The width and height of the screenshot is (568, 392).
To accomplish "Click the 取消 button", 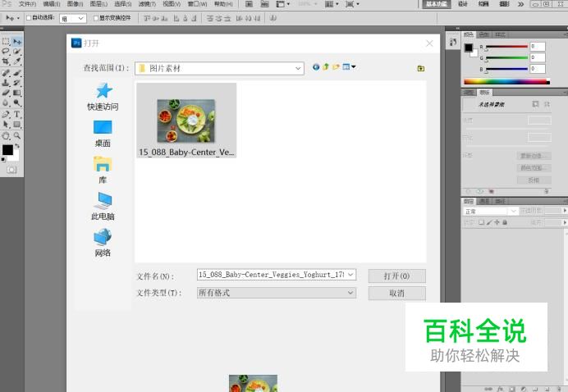I will (397, 294).
